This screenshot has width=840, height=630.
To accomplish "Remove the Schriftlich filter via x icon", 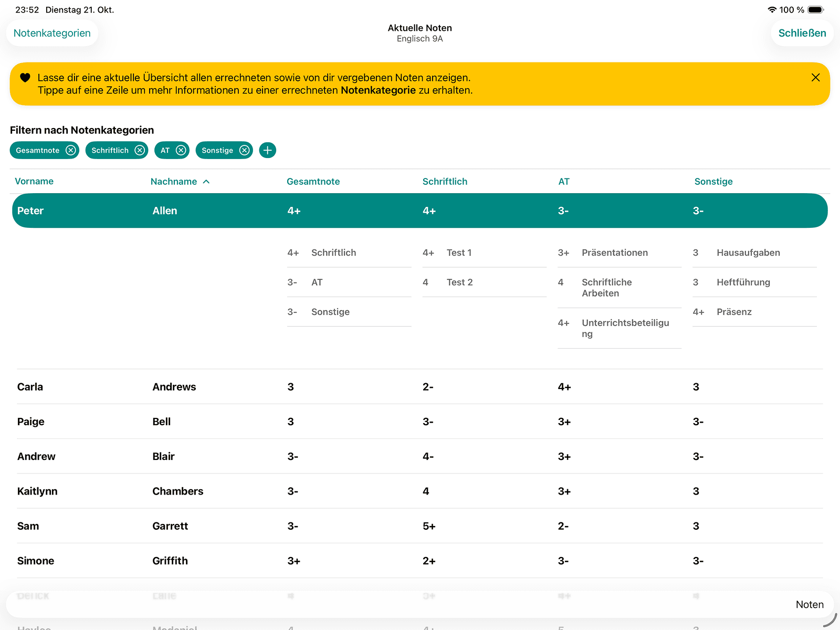I will pos(140,151).
